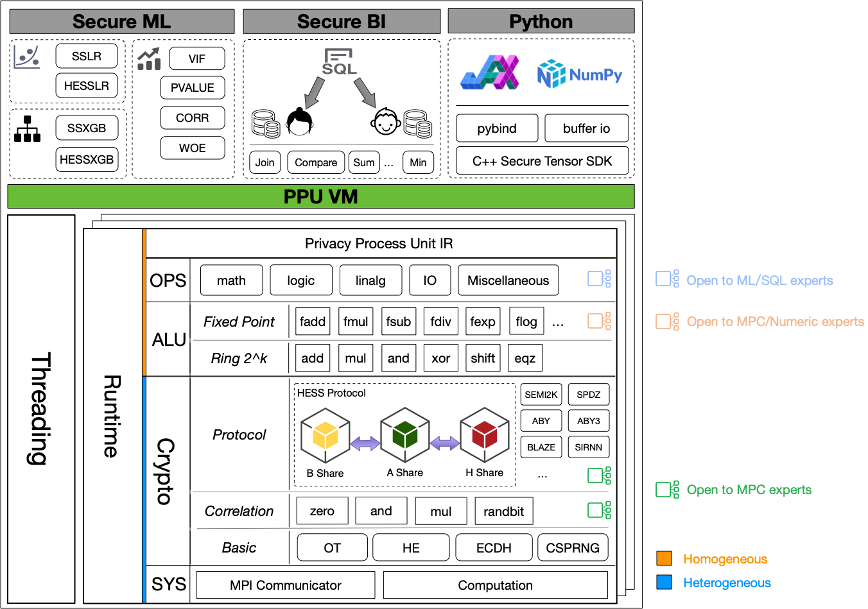Viewport: 868px width, 609px height.
Task: Click the orange Homogeneous color swatch
Action: pos(665,559)
